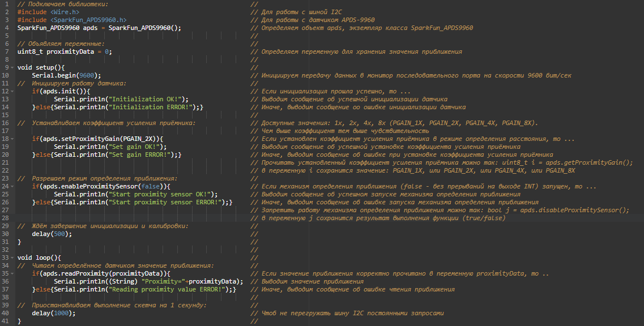Click the "Start proximity sensor OK!" string
This screenshot has width=644, height=326.
159,194
